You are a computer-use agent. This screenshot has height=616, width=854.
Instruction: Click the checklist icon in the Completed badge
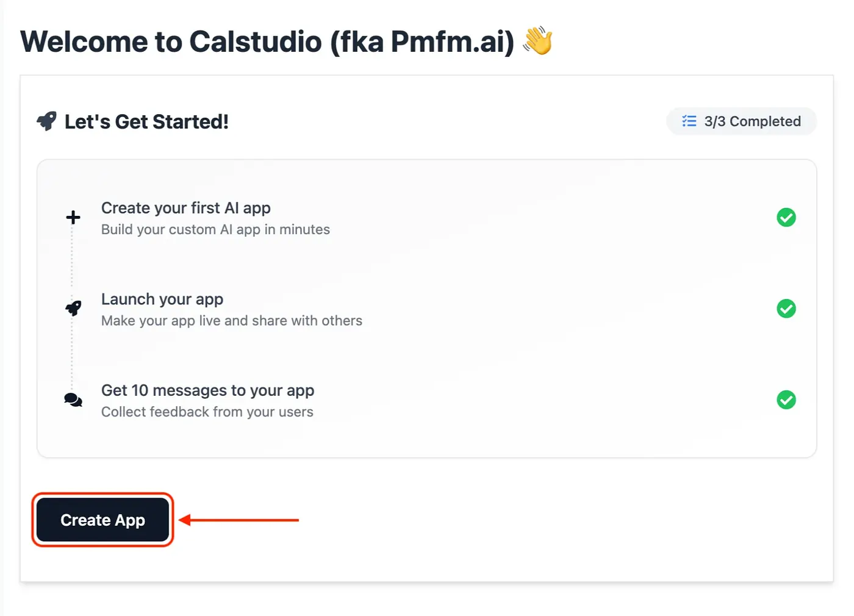point(689,121)
